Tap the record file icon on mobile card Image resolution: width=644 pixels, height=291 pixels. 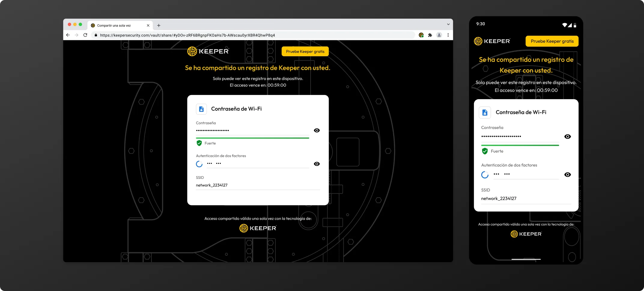tap(485, 112)
